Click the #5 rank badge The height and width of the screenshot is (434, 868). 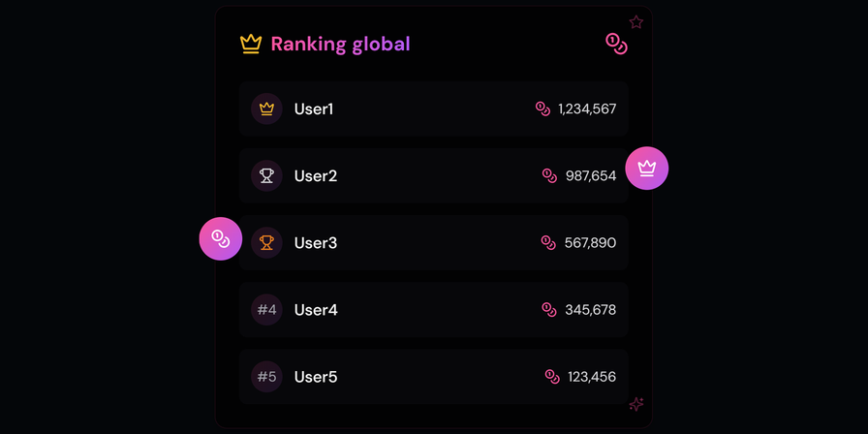(266, 377)
